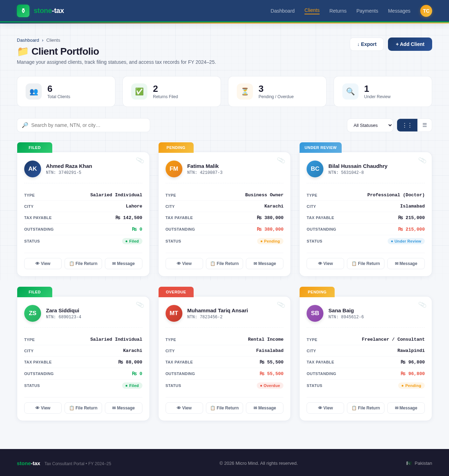
Task: View Bilal Hussain Chaudhry's client record
Action: point(325,264)
